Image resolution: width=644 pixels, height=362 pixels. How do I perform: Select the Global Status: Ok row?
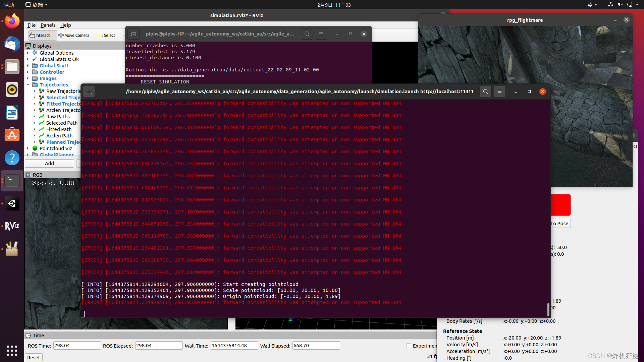59,59
